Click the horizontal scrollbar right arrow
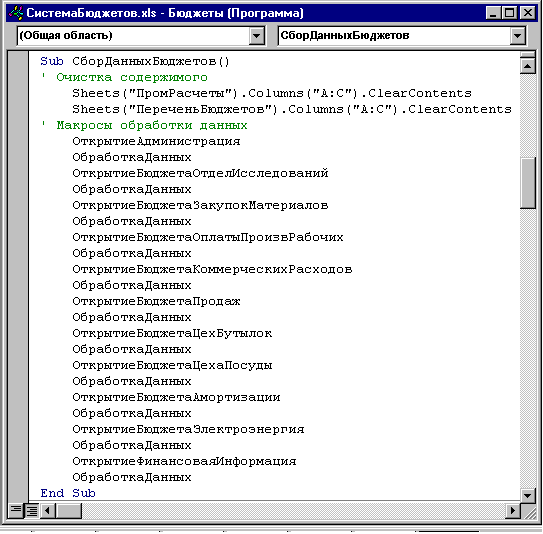The height and width of the screenshot is (534, 543). click(x=513, y=510)
